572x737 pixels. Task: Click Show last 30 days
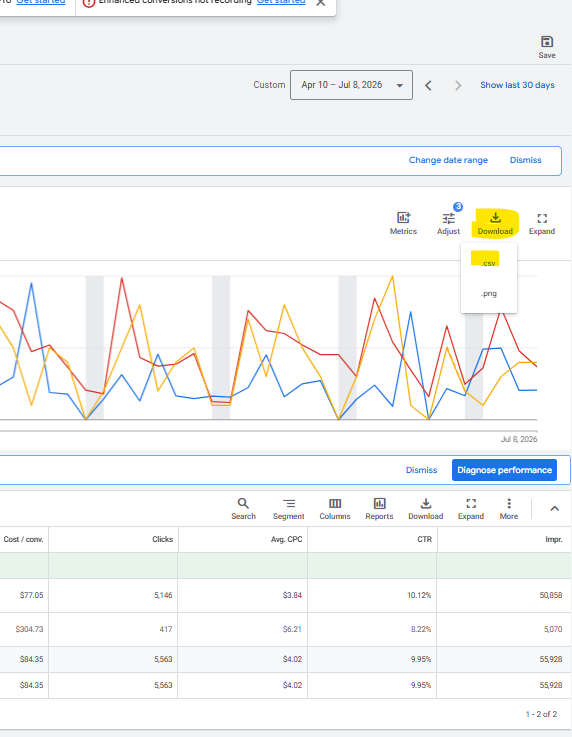tap(517, 85)
